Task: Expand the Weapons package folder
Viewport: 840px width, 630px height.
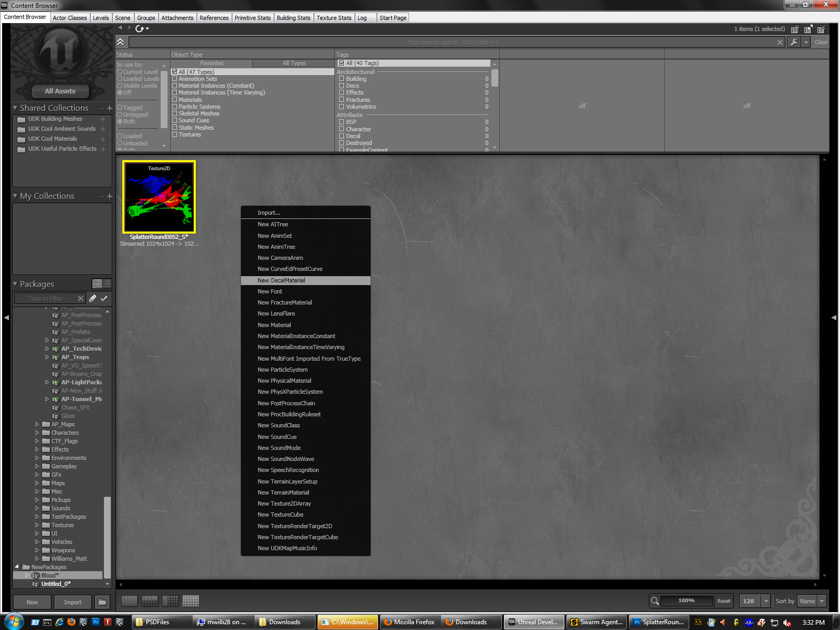Action: click(37, 550)
